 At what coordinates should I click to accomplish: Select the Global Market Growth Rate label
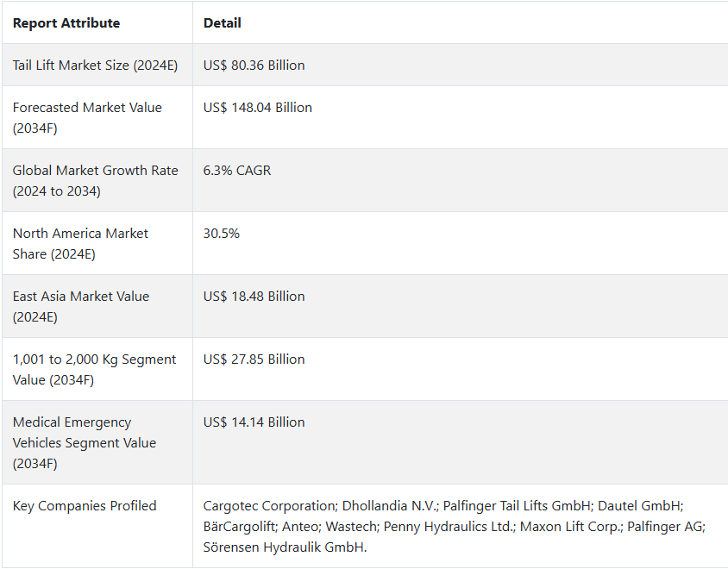(x=95, y=180)
